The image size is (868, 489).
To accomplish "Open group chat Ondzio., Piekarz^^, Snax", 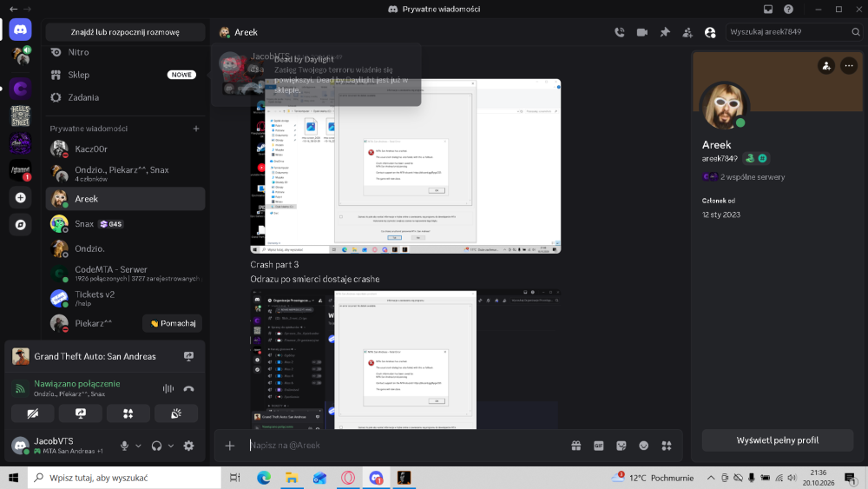I will [x=125, y=174].
